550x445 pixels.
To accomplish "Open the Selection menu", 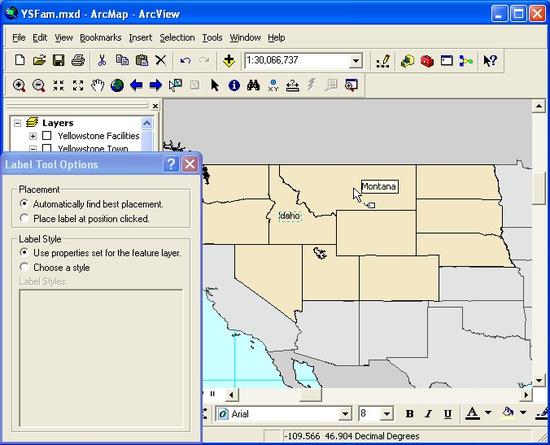I will coord(177,38).
